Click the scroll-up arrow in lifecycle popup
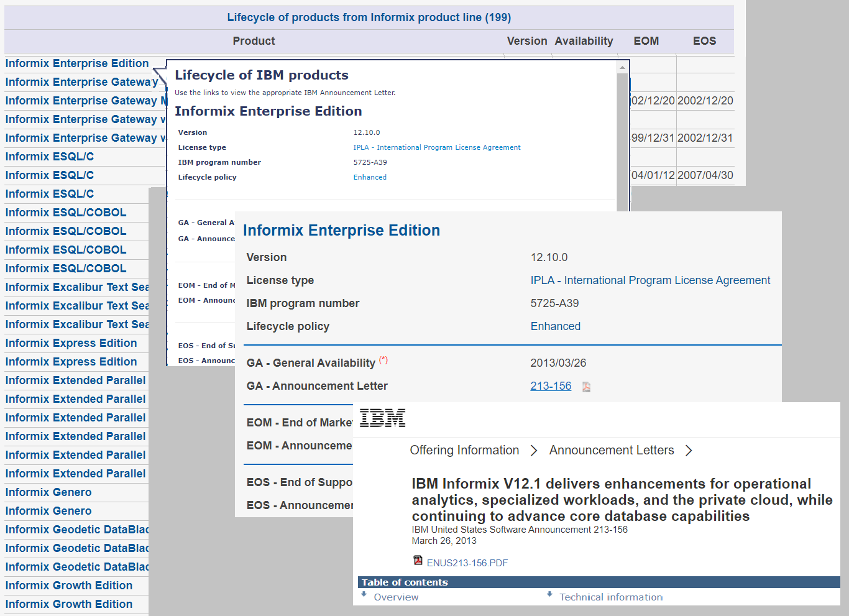The height and width of the screenshot is (616, 849). click(622, 67)
